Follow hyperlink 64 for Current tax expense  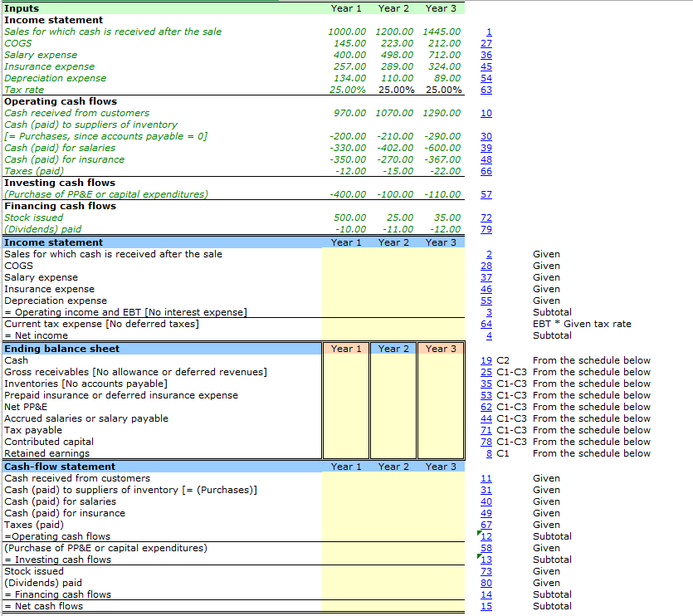[x=486, y=324]
